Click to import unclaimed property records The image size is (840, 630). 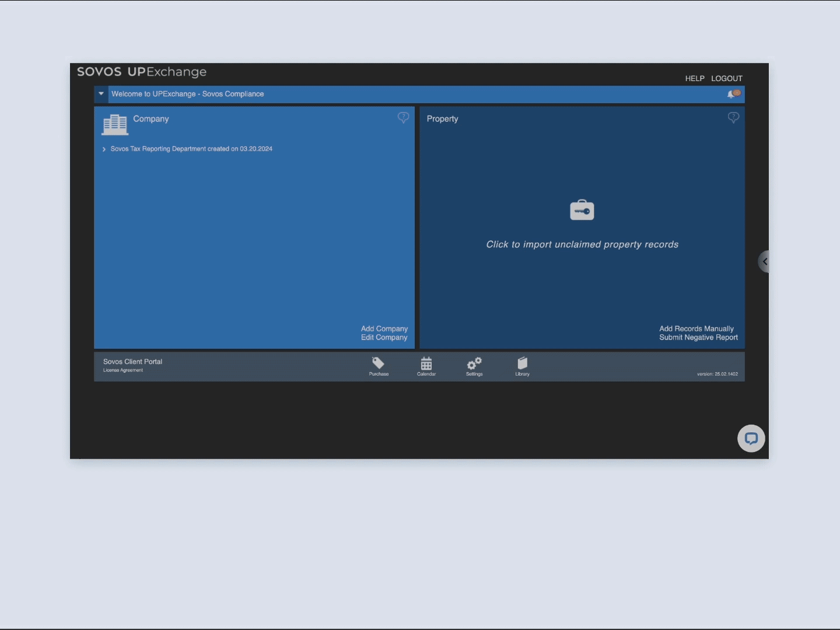[582, 244]
